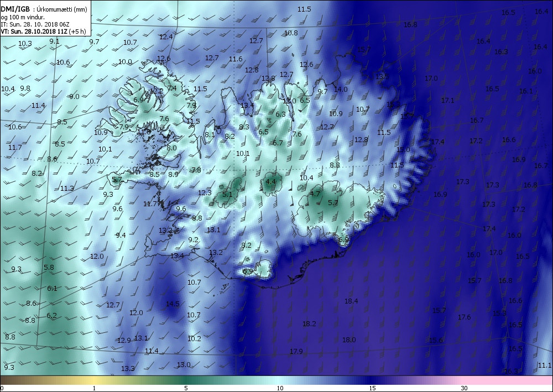The width and height of the screenshot is (553, 392).
Task: Click the map value 10.8
Action: click(291, 33)
